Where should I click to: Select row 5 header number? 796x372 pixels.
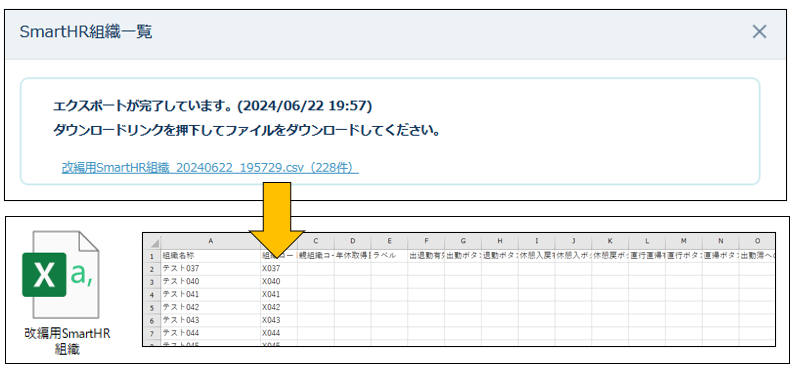pos(152,308)
